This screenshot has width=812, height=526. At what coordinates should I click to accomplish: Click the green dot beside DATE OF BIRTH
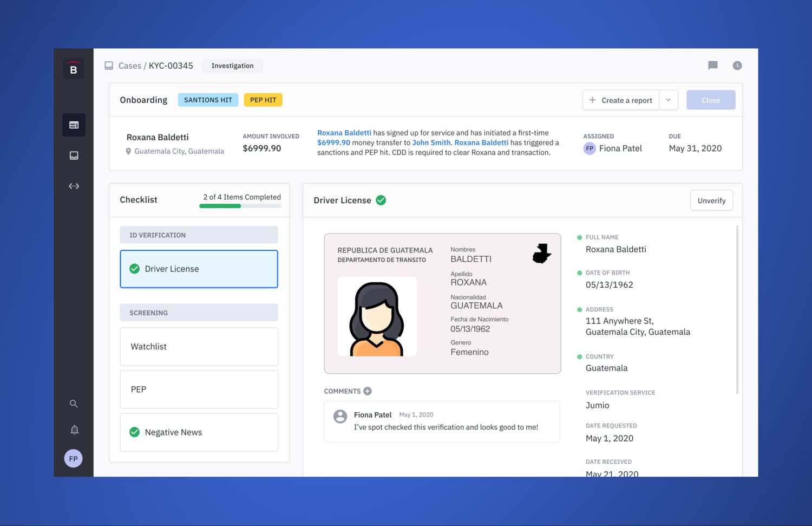[580, 273]
